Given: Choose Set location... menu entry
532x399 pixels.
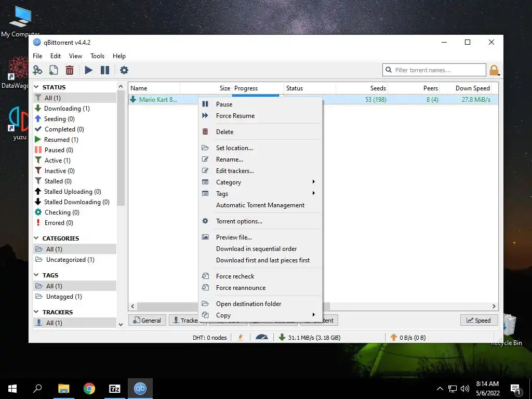Looking at the screenshot, I should 260,148.
